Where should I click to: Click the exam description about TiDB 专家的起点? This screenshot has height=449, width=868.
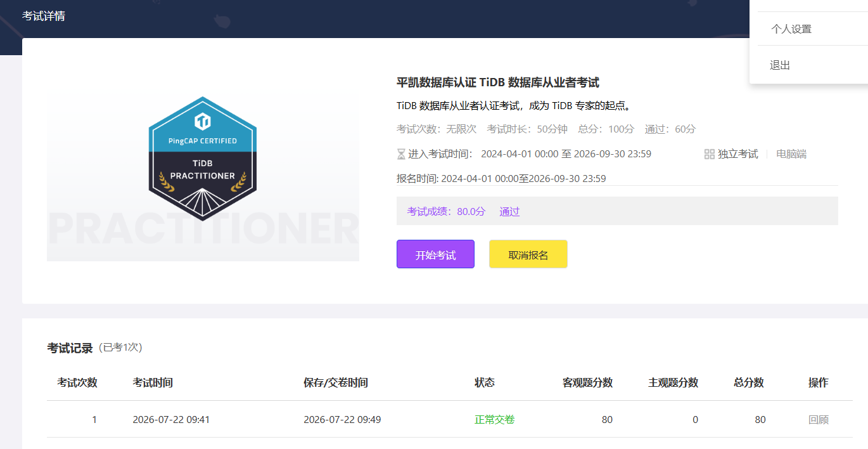point(514,105)
